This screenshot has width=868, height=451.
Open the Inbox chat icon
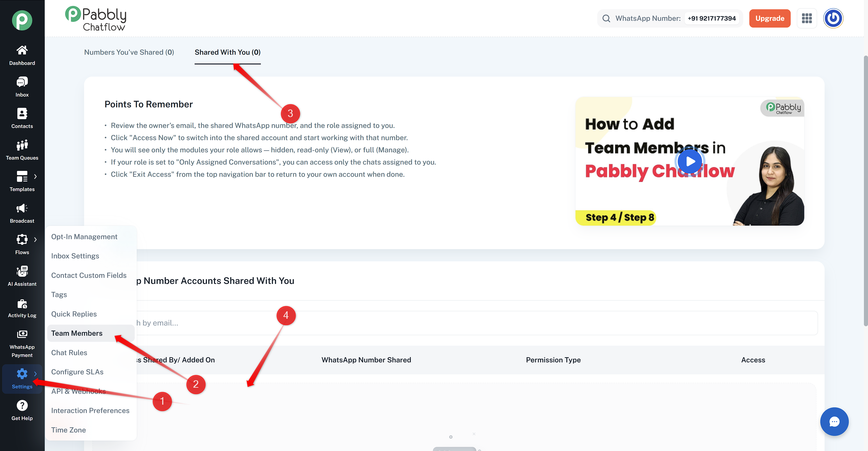pyautogui.click(x=22, y=82)
